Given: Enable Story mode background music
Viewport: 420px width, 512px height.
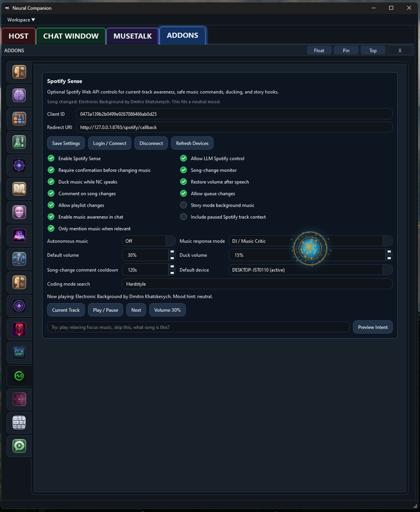Looking at the screenshot, I should pos(183,205).
